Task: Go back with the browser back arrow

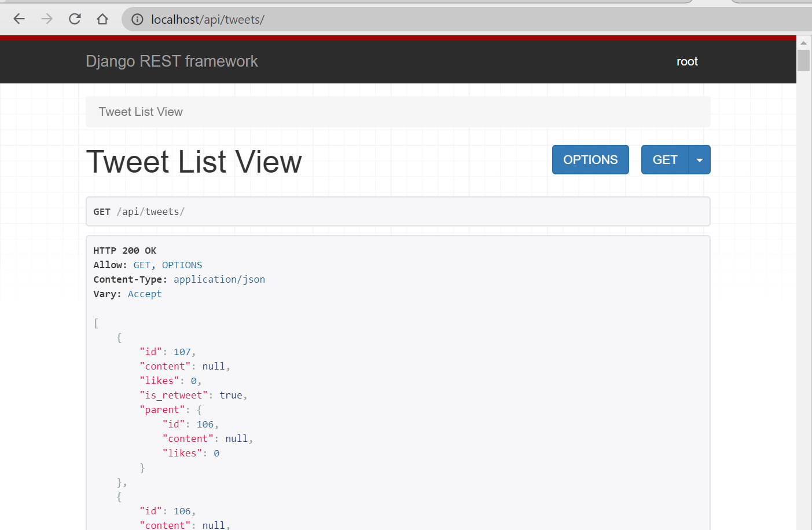Action: tap(19, 19)
